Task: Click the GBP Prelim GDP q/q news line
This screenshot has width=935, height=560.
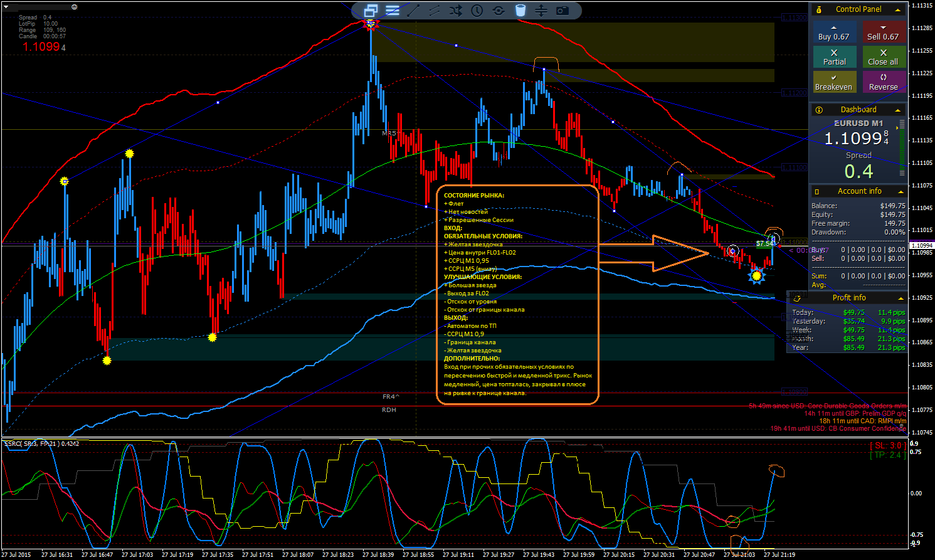Action: click(x=855, y=414)
